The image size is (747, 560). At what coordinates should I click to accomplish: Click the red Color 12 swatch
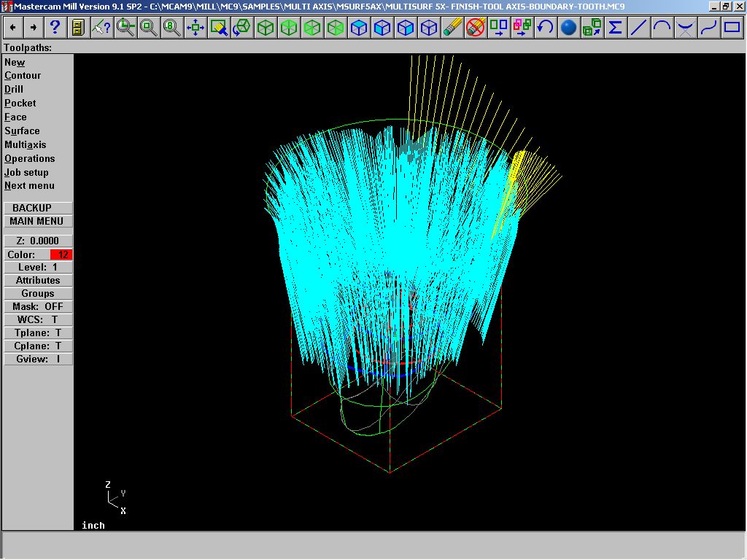(61, 254)
